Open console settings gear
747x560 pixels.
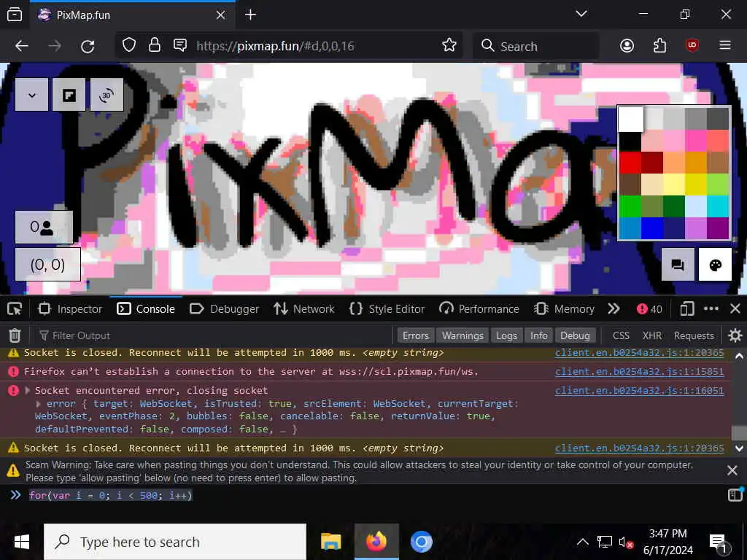(x=735, y=335)
